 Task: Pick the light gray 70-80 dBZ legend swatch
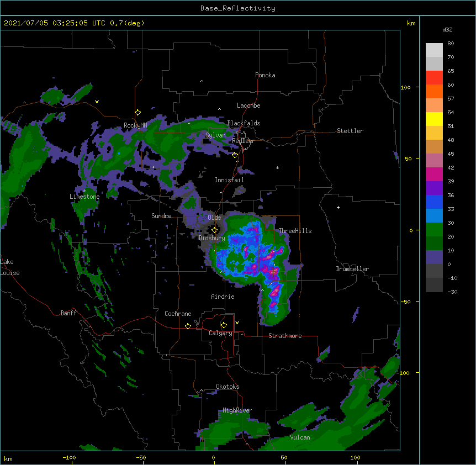click(x=434, y=50)
